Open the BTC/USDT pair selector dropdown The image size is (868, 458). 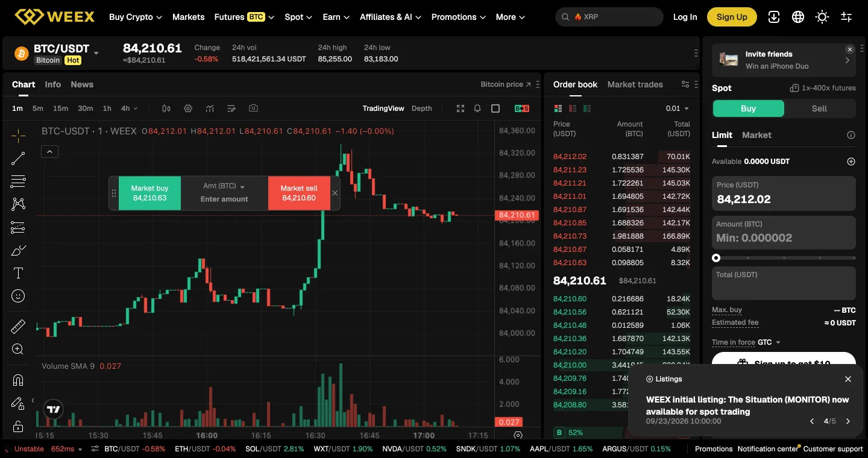pos(96,54)
